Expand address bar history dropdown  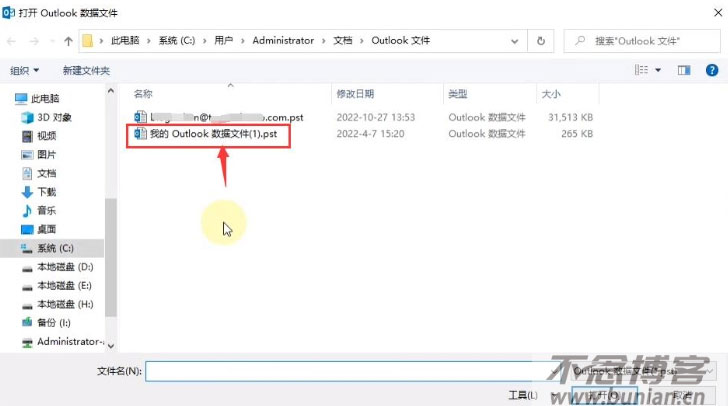pyautogui.click(x=514, y=41)
